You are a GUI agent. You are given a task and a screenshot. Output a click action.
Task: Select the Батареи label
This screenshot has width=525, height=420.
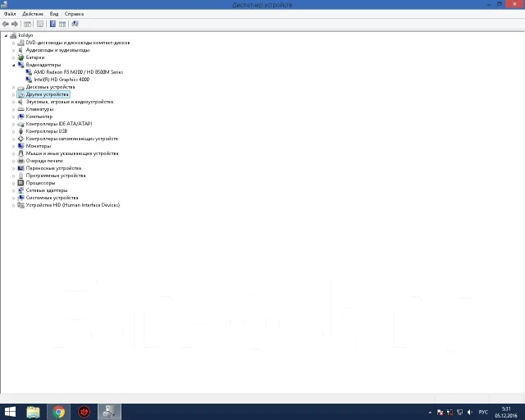point(35,57)
